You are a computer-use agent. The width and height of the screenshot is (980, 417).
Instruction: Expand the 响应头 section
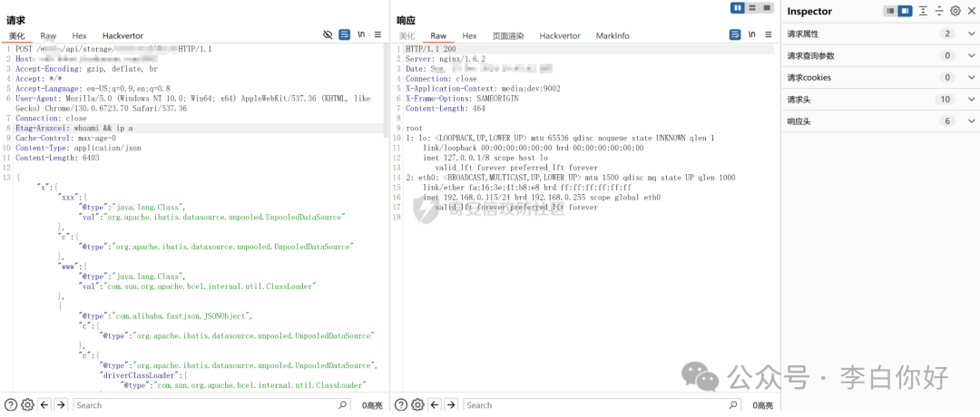971,121
